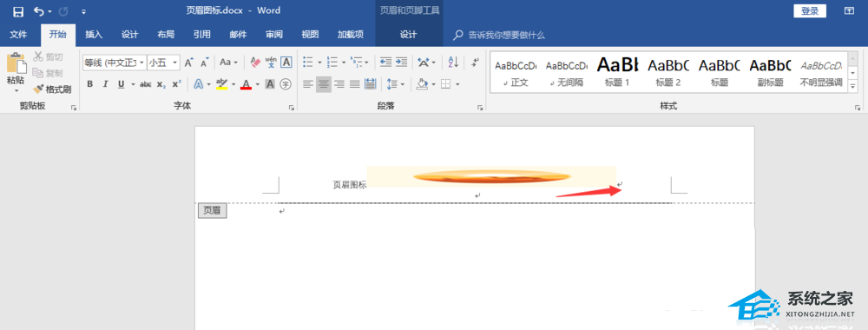Expand the styles gallery list

coord(852,86)
